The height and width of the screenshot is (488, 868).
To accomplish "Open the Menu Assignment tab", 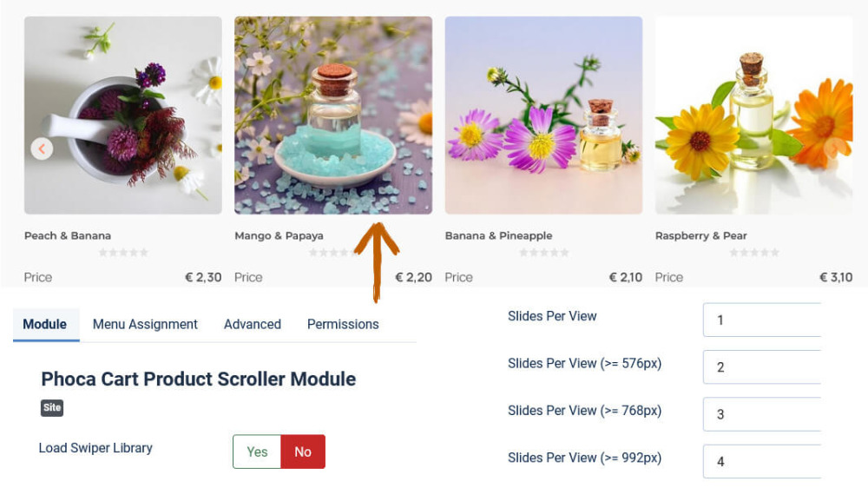I will pos(145,324).
